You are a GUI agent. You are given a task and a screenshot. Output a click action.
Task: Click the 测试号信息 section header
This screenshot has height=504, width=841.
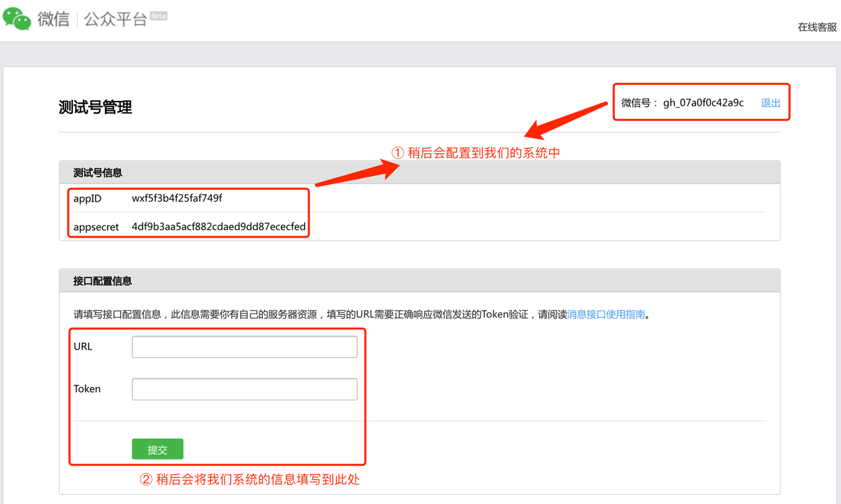tap(97, 172)
